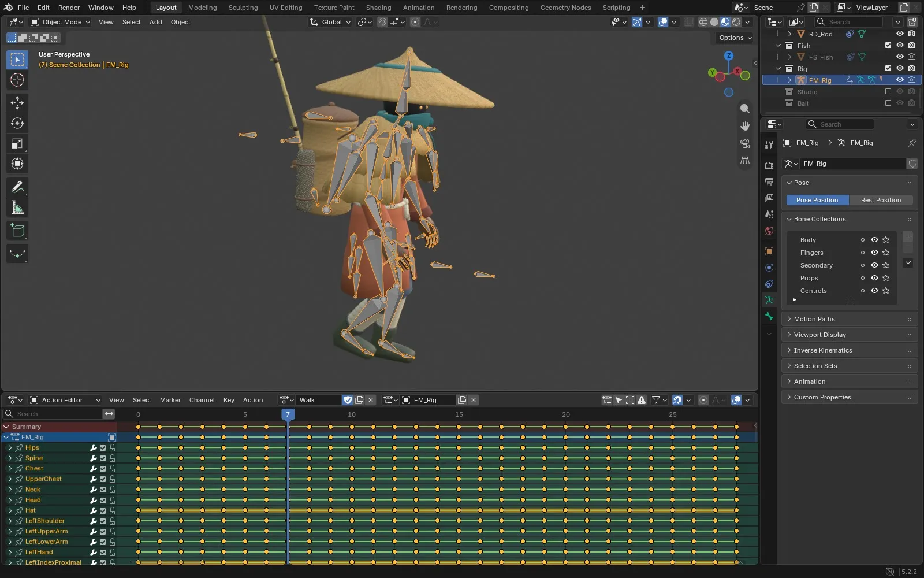The image size is (924, 578).
Task: Open the viewport Options button
Action: [735, 38]
